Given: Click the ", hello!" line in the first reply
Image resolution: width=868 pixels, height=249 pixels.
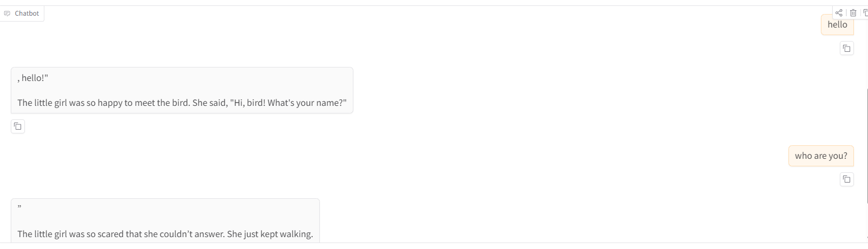Looking at the screenshot, I should click(33, 78).
